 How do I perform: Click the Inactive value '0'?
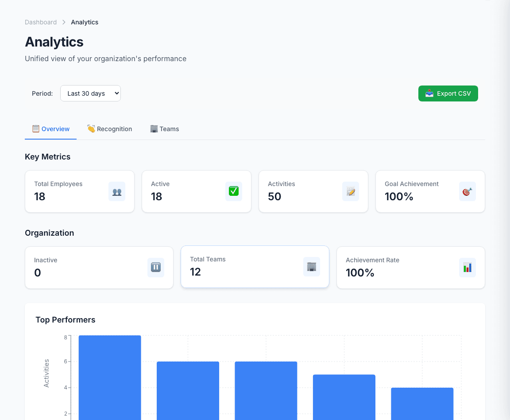(x=38, y=273)
